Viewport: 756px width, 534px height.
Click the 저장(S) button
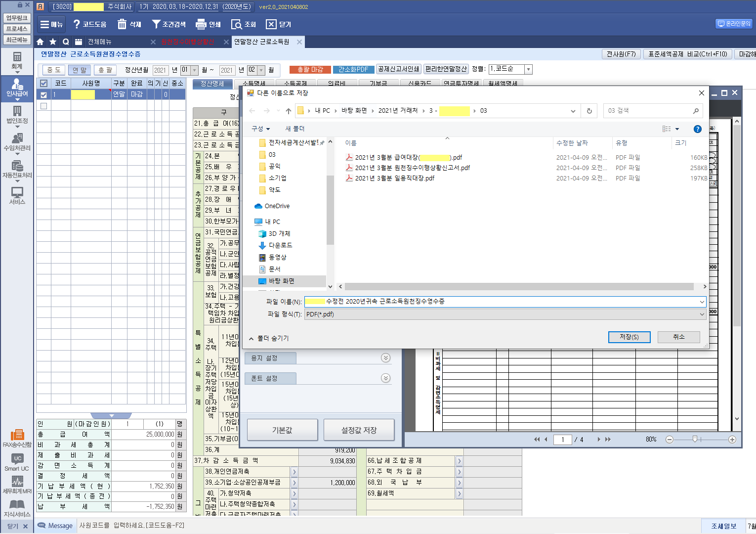[x=629, y=337]
